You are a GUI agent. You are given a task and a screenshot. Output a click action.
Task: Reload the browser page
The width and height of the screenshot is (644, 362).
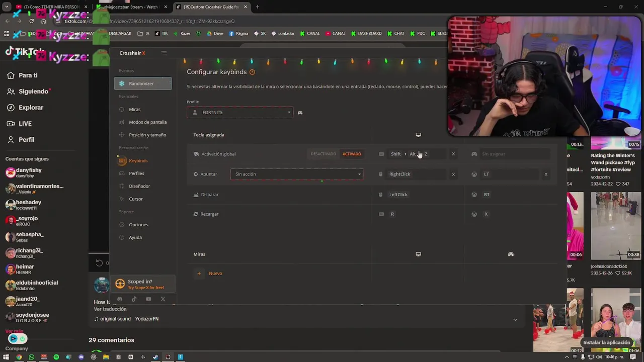tap(31, 21)
